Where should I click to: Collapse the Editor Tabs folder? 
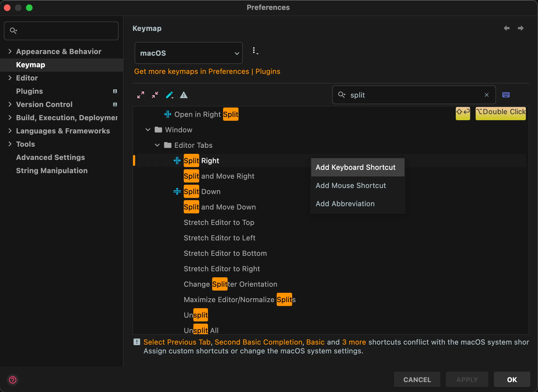[x=157, y=145]
